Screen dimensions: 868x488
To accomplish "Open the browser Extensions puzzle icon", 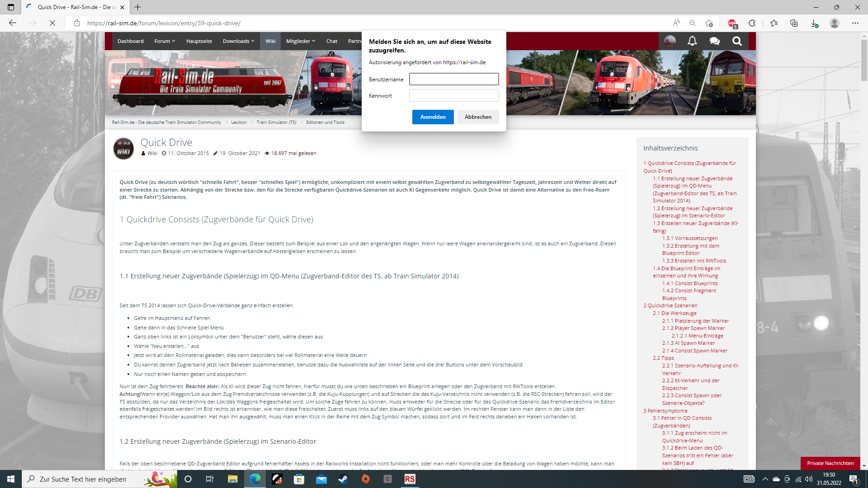I will pos(752,23).
